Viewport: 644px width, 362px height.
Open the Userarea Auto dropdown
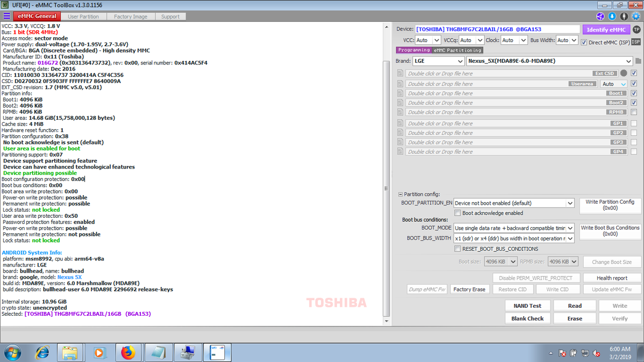pyautogui.click(x=614, y=84)
